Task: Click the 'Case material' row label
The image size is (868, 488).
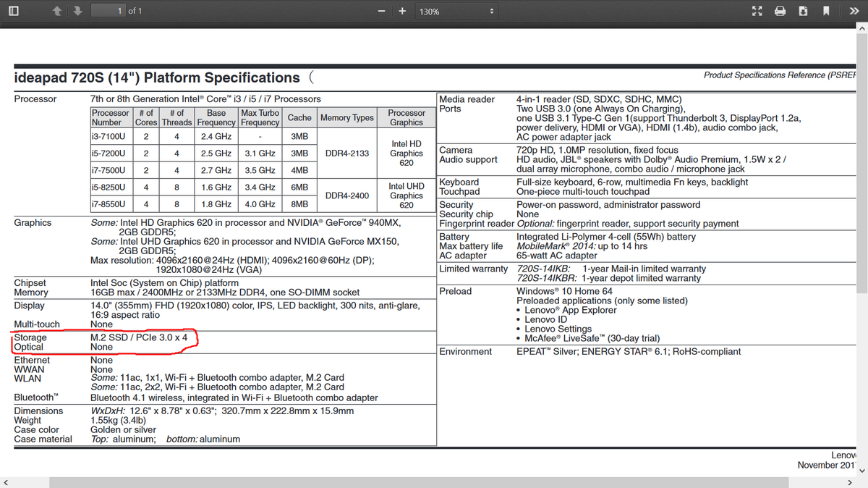Action: point(43,439)
